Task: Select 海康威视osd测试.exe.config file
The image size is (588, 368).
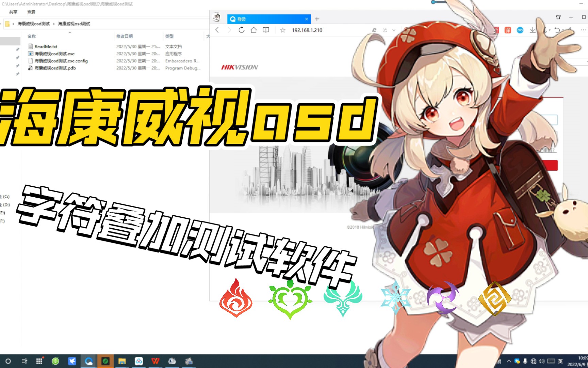Action: (x=61, y=61)
